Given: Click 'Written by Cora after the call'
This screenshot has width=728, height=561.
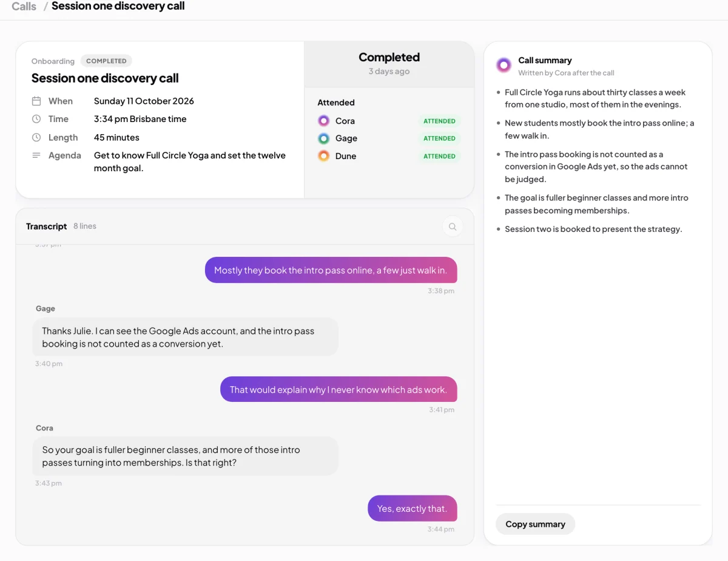Looking at the screenshot, I should point(566,73).
